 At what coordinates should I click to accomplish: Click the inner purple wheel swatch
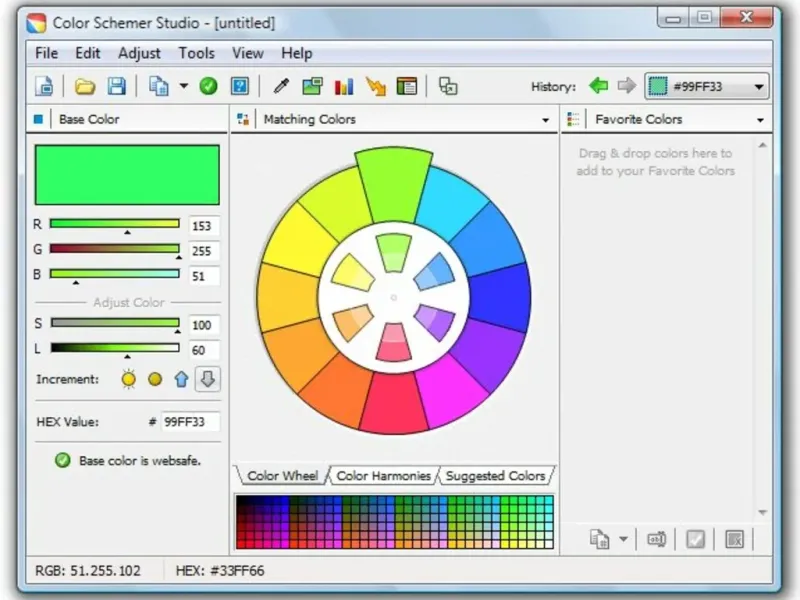436,322
